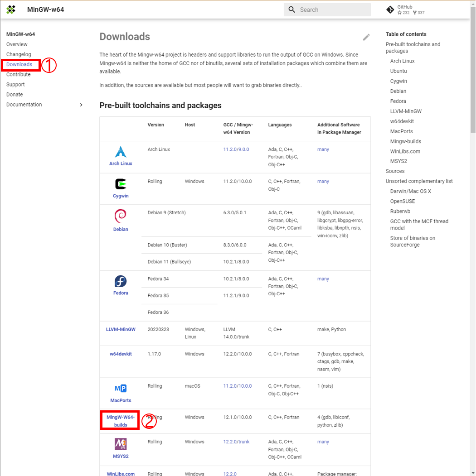Click the 'many' link in Arch Linux row
The height and width of the screenshot is (476, 476).
click(323, 149)
